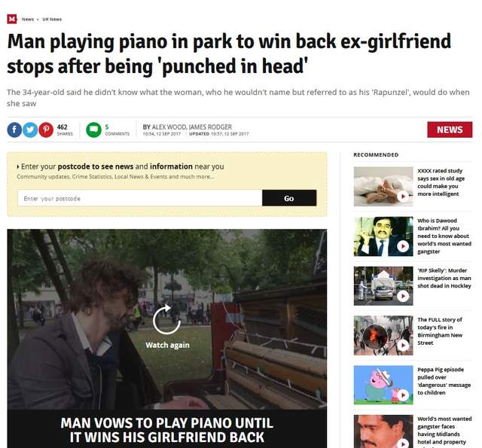Screen dimensions: 482x448
Task: Open the UK News breadcrumb link
Action: coord(52,19)
